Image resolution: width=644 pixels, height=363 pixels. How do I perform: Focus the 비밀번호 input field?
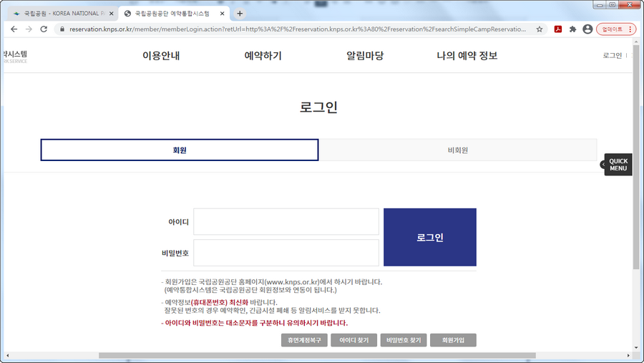(x=286, y=253)
